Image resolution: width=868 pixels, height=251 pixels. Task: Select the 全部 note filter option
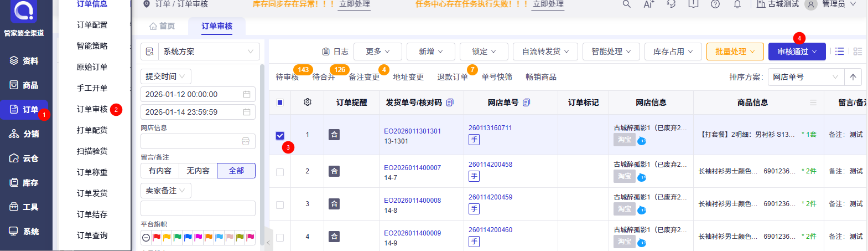(x=236, y=171)
